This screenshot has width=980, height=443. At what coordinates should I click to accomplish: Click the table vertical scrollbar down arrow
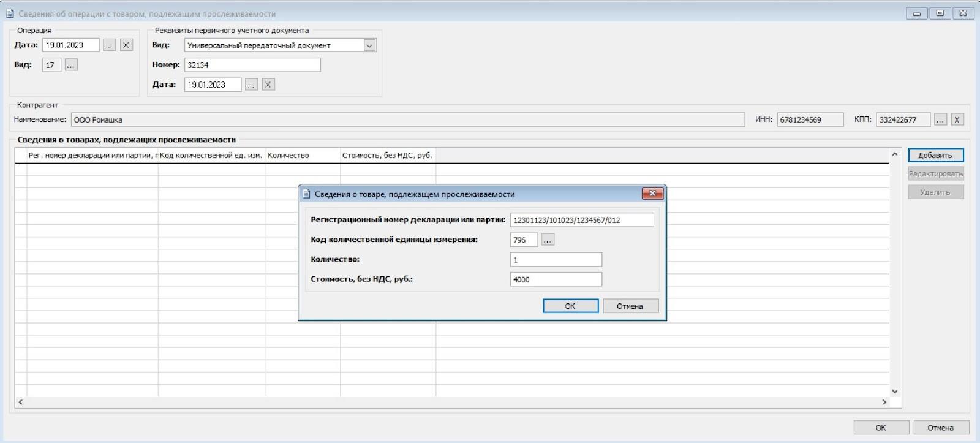[x=895, y=391]
